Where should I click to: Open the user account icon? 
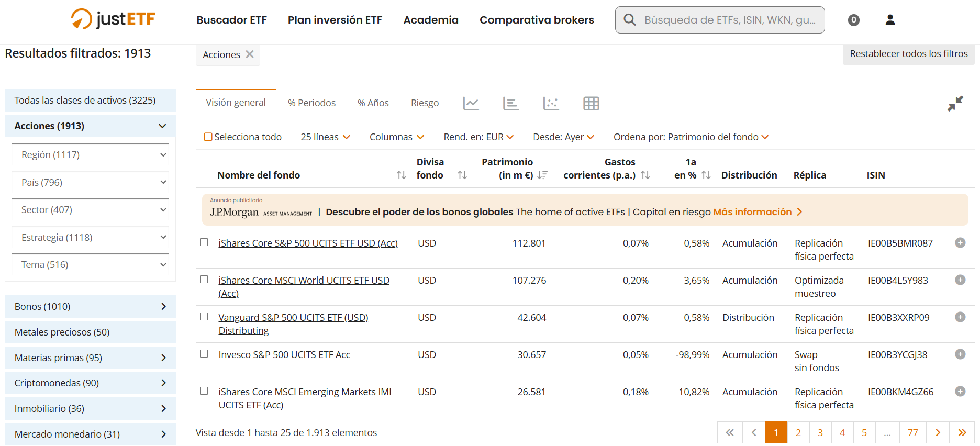tap(890, 20)
